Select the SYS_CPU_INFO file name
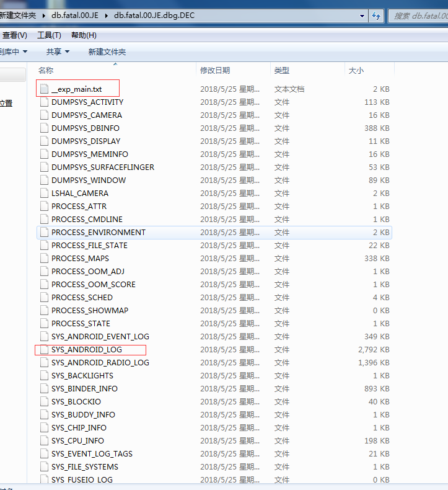Viewport: 448px width, 490px height. point(77,440)
